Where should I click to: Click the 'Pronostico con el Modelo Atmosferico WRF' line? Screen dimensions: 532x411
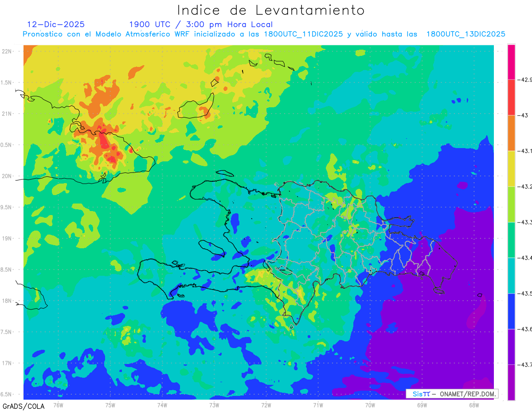(264, 34)
